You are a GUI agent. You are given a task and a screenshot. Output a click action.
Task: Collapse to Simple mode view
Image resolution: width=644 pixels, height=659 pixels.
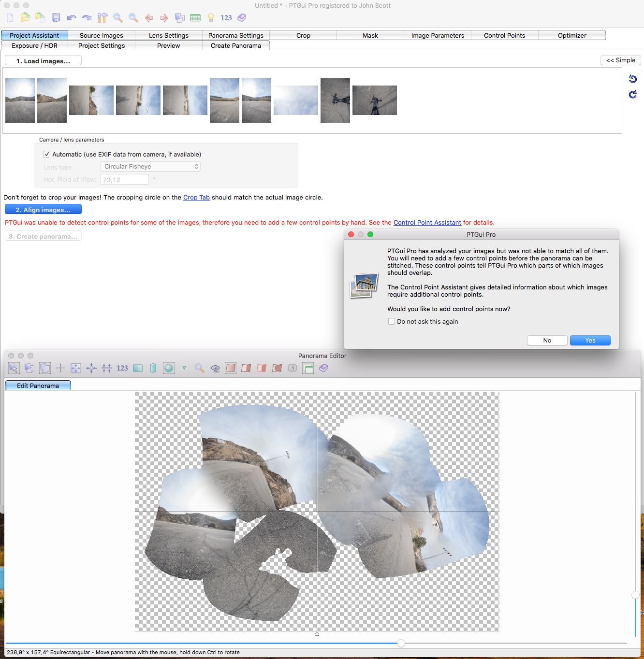(620, 60)
